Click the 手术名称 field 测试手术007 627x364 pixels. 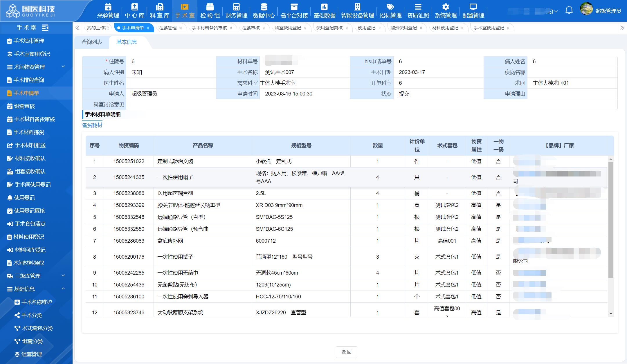pos(305,72)
